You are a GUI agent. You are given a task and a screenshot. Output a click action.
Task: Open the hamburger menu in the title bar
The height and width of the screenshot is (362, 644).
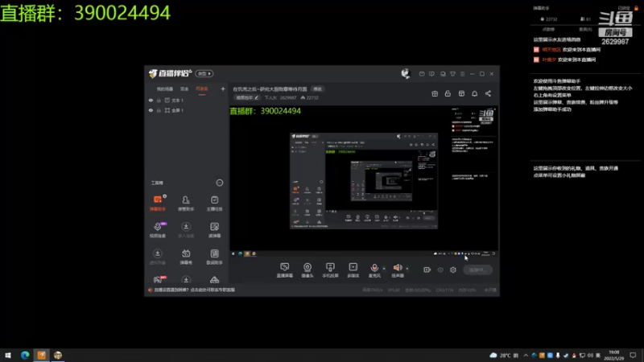coord(462,74)
